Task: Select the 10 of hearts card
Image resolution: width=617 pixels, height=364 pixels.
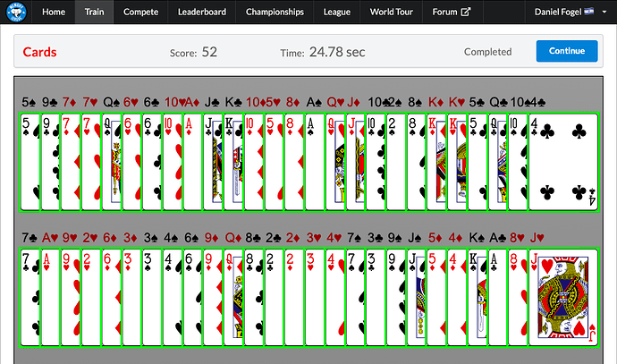Action: tap(173, 162)
